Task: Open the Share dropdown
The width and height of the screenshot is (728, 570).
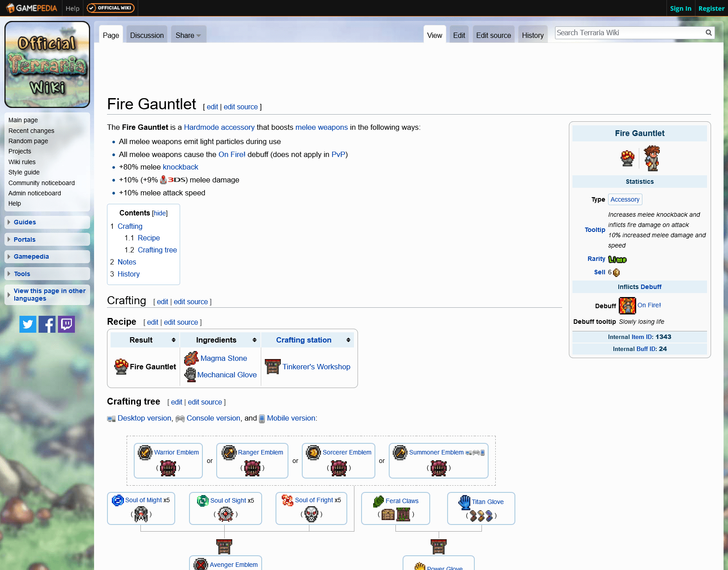Action: tap(188, 35)
